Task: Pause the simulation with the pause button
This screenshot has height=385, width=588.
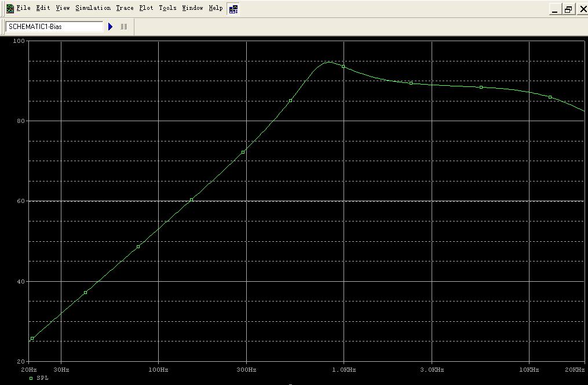Action: pyautogui.click(x=124, y=27)
